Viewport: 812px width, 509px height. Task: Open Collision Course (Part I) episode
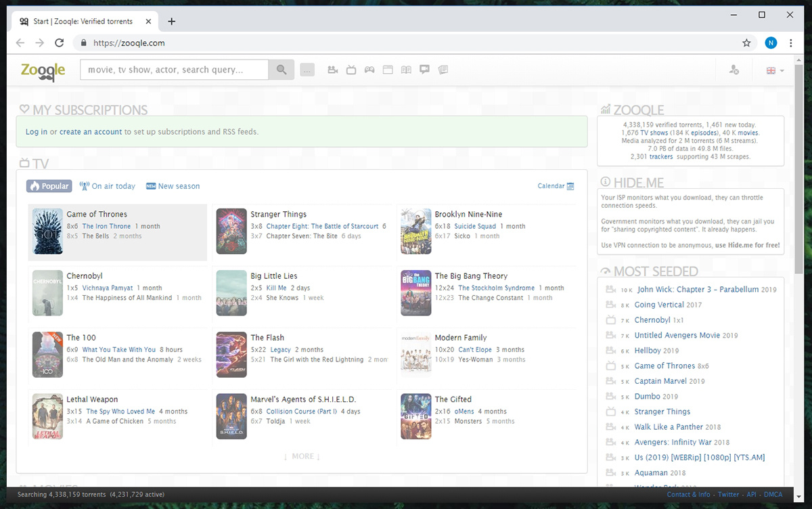[x=302, y=411]
